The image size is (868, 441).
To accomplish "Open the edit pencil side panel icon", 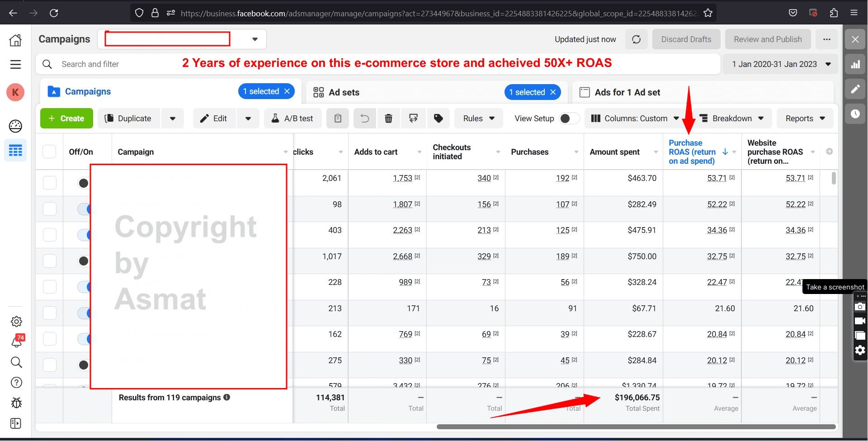I will (x=855, y=89).
